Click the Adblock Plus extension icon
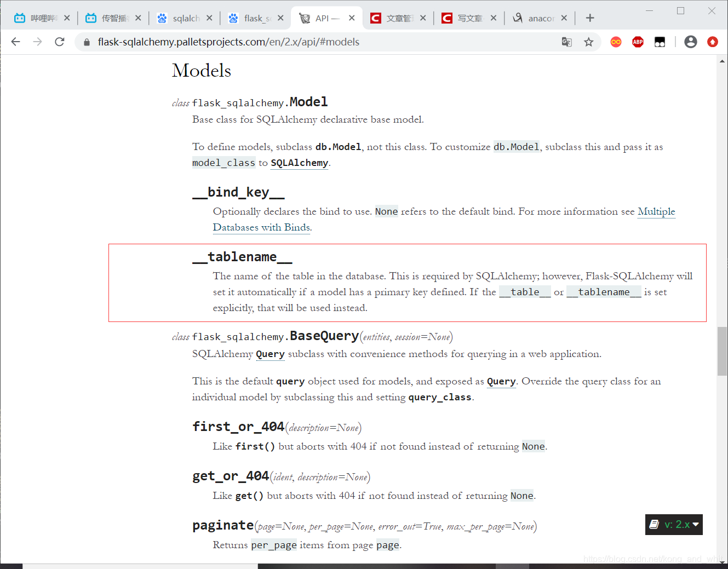The width and height of the screenshot is (728, 569). click(638, 42)
